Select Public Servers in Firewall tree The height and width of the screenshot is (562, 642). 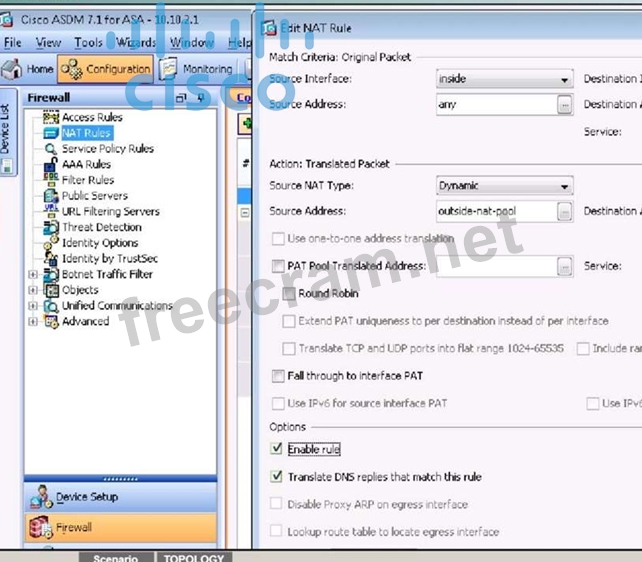pos(94,196)
